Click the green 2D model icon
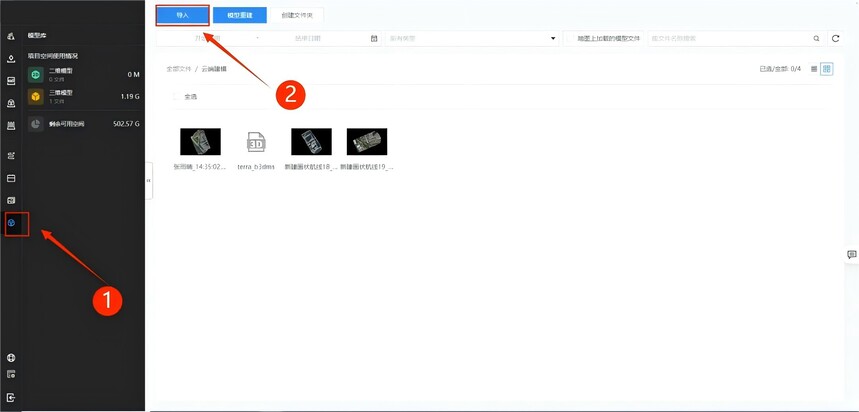 coord(36,75)
